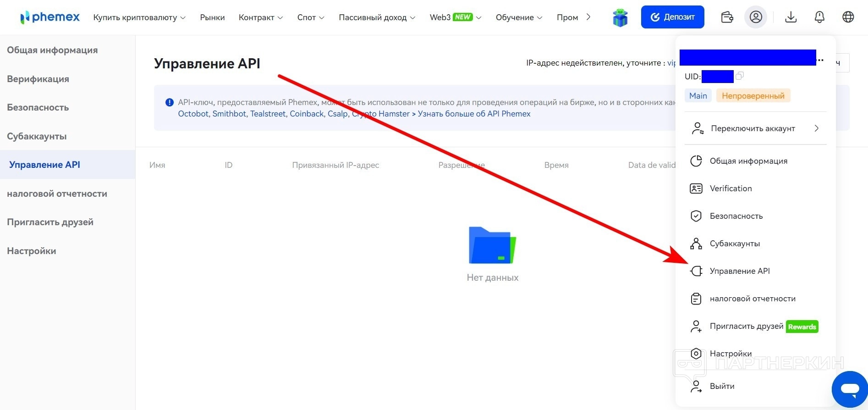
Task: Click the API management plug icon
Action: [x=696, y=271]
